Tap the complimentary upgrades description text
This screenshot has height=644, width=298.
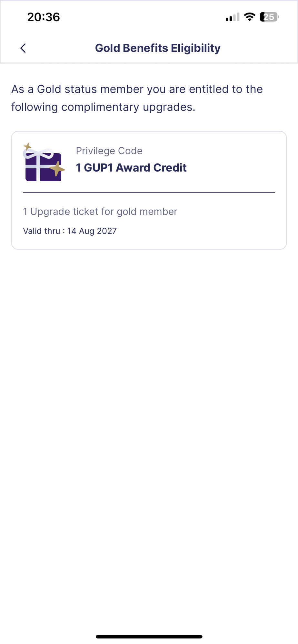(x=137, y=98)
